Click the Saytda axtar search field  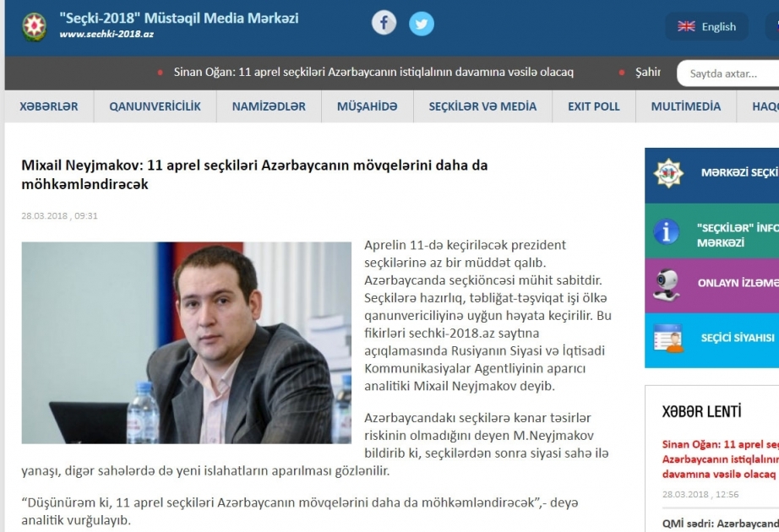pos(727,73)
